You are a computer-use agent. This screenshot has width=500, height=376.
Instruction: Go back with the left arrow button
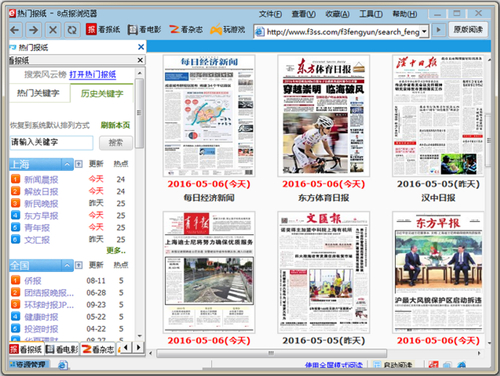point(15,30)
